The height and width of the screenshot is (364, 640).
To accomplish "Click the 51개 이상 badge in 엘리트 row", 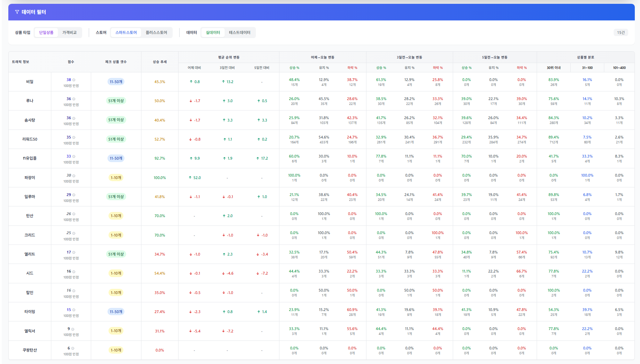I will 116,254.
